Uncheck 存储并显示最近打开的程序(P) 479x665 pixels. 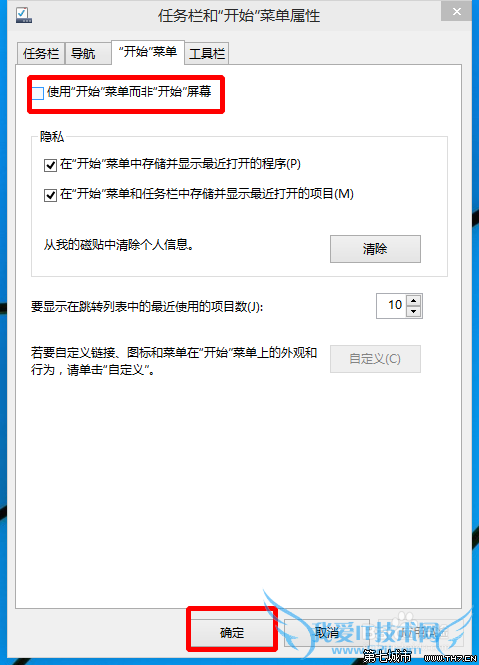click(x=50, y=165)
